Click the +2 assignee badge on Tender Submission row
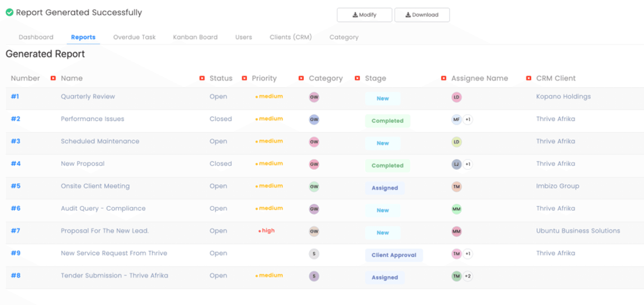The height and width of the screenshot is (305, 644). click(468, 276)
